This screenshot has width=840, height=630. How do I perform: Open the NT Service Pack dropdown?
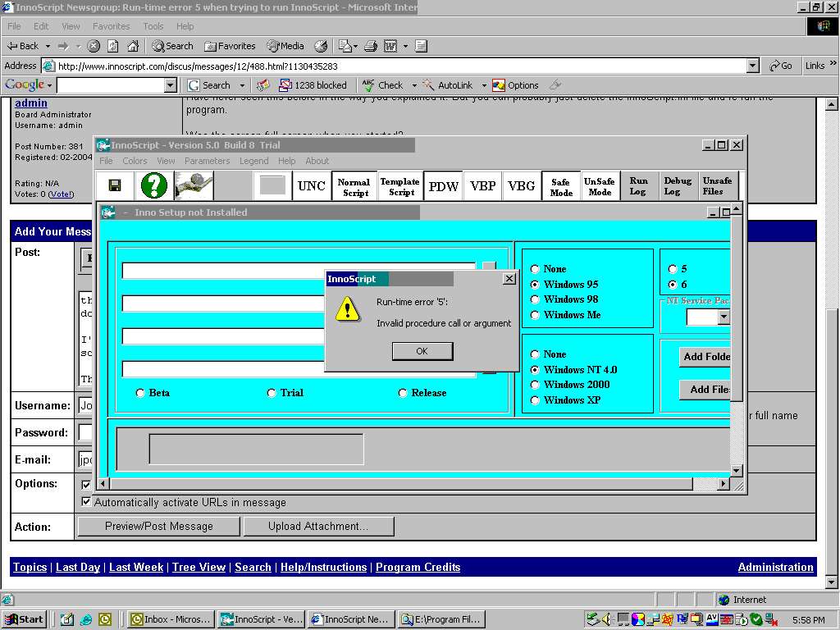click(x=724, y=317)
